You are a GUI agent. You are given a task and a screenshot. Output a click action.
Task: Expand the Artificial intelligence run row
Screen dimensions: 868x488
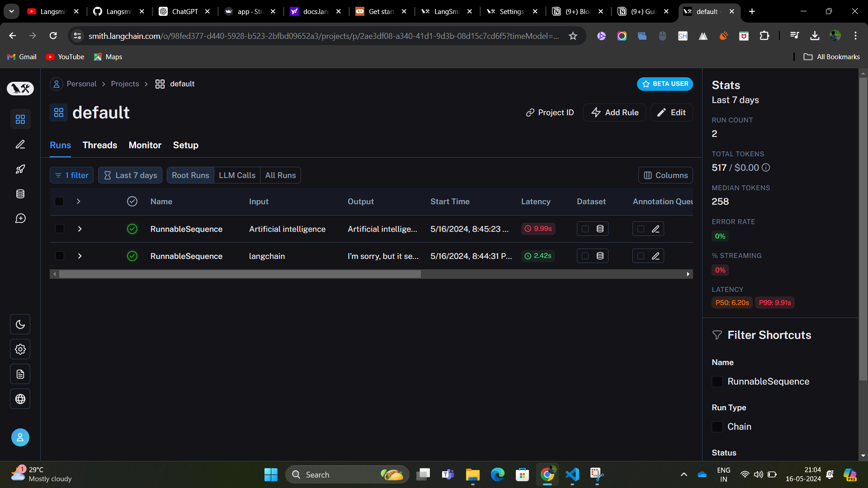click(x=80, y=229)
